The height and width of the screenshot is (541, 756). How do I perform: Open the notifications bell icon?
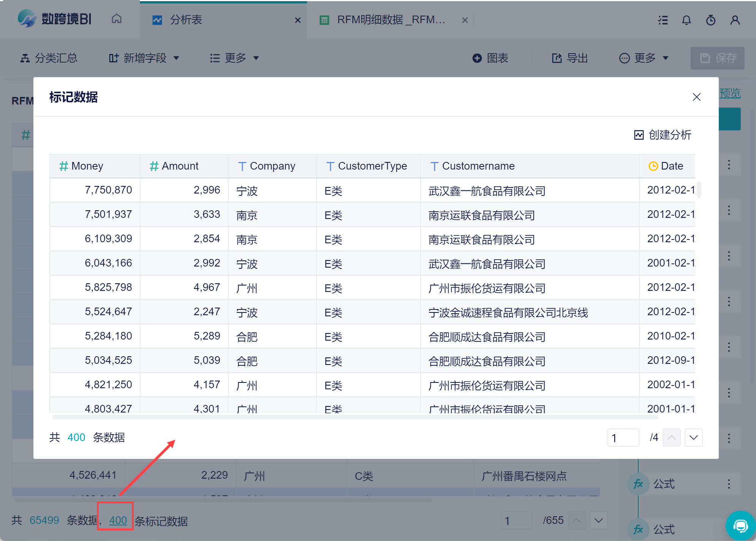686,20
